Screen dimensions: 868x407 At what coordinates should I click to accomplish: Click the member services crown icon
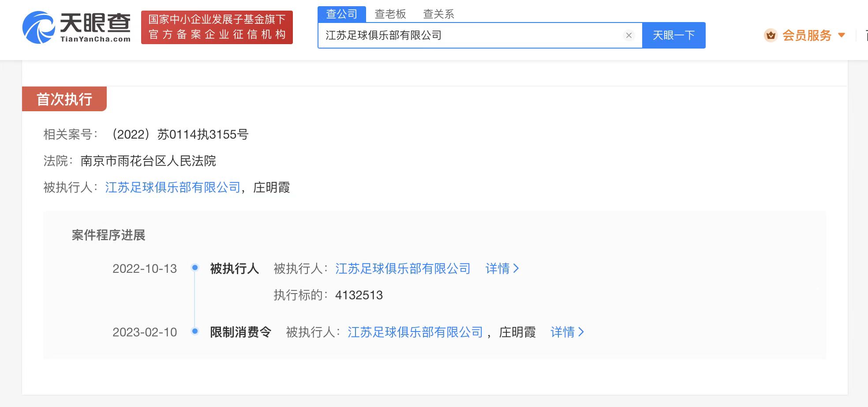(771, 35)
